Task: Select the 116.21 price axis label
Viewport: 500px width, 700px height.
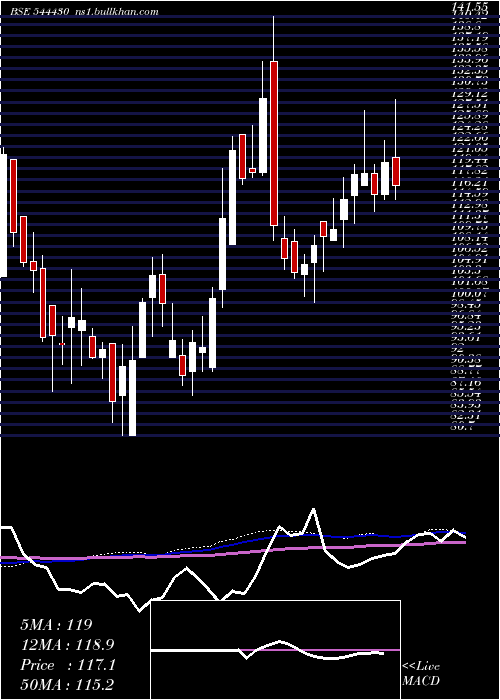Action: tap(471, 183)
